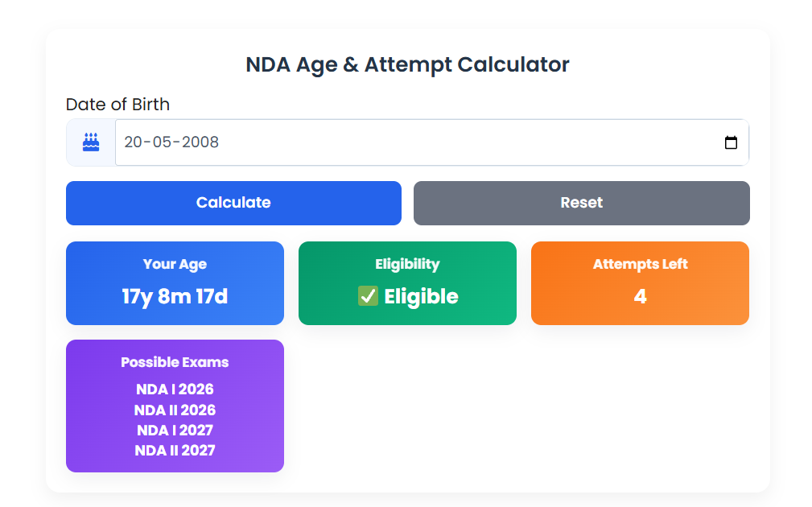Click the green checkmark eligibility icon
Screen dimensions: 812x507
pos(368,296)
